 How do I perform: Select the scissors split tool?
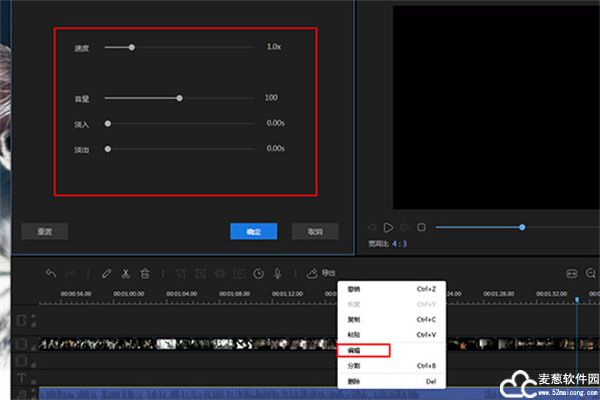pyautogui.click(x=126, y=273)
